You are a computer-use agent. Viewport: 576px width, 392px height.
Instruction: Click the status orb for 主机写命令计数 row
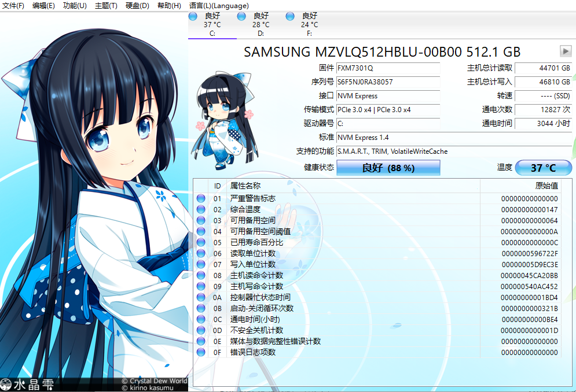201,286
